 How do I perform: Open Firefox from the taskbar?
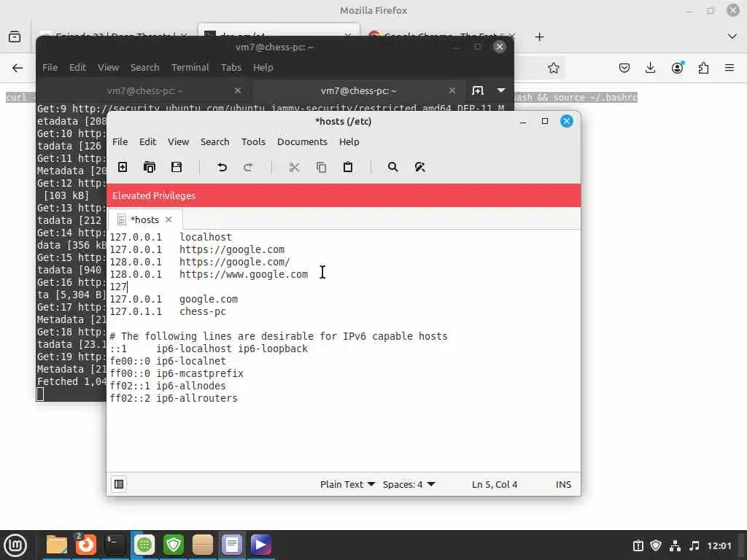click(x=86, y=545)
